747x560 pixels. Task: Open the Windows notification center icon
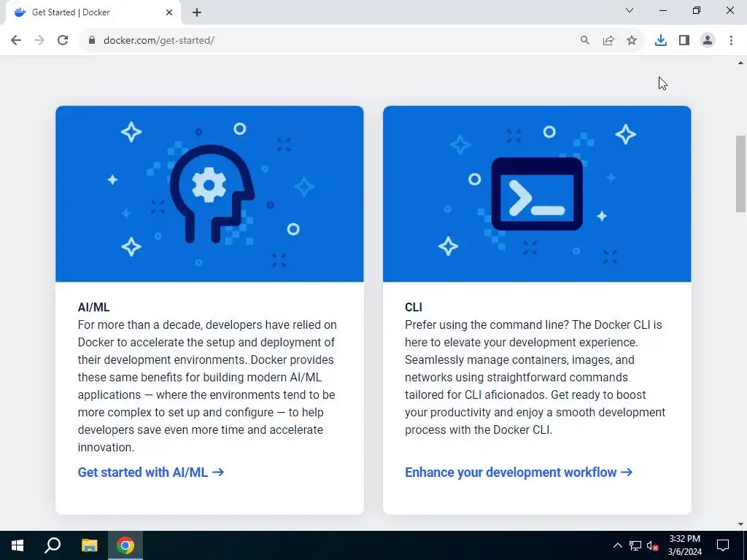(723, 545)
